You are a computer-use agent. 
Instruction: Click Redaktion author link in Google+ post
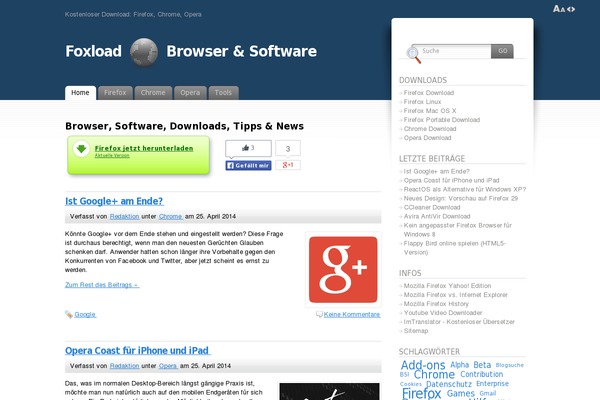[x=124, y=216]
